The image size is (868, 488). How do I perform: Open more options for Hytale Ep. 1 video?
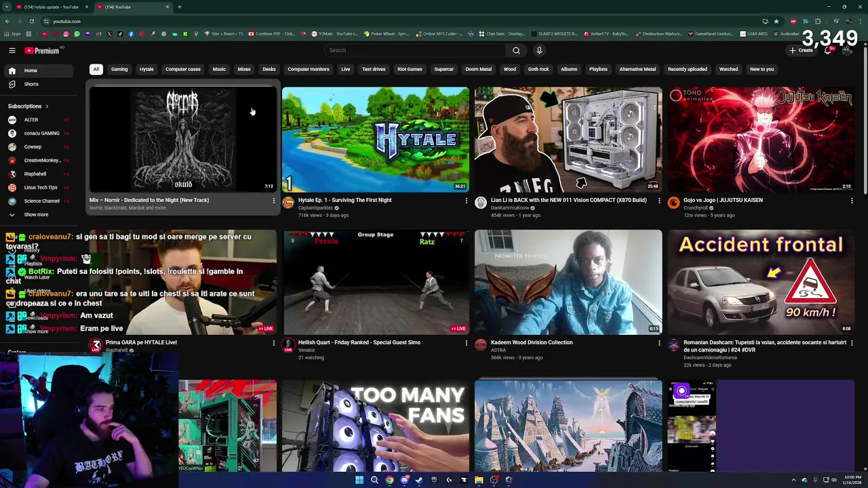coord(466,201)
